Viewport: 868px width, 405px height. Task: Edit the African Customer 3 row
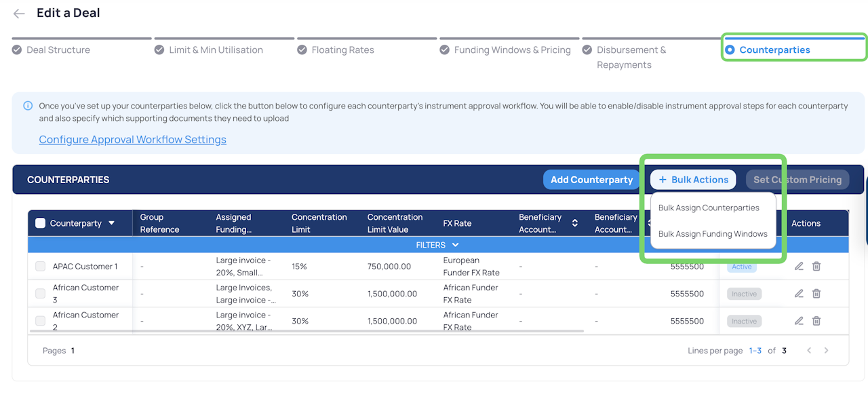click(x=799, y=294)
